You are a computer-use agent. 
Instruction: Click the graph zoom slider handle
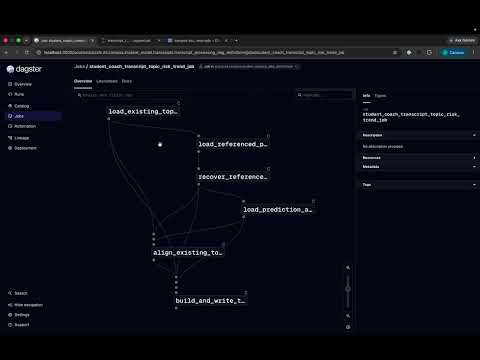tap(348, 289)
